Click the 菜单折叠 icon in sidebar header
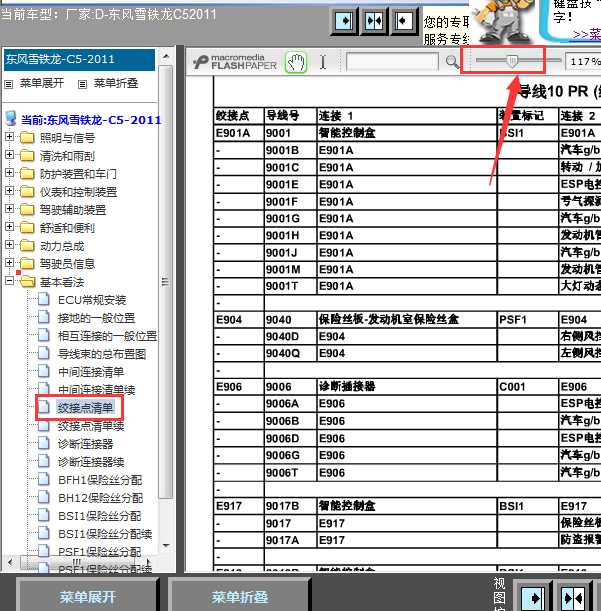This screenshot has width=601, height=611. coord(82,84)
